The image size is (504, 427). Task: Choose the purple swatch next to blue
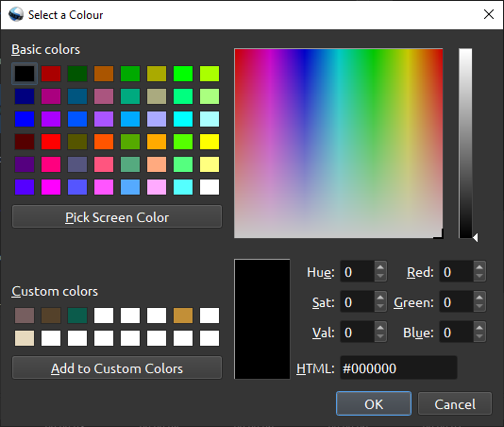pyautogui.click(x=51, y=119)
